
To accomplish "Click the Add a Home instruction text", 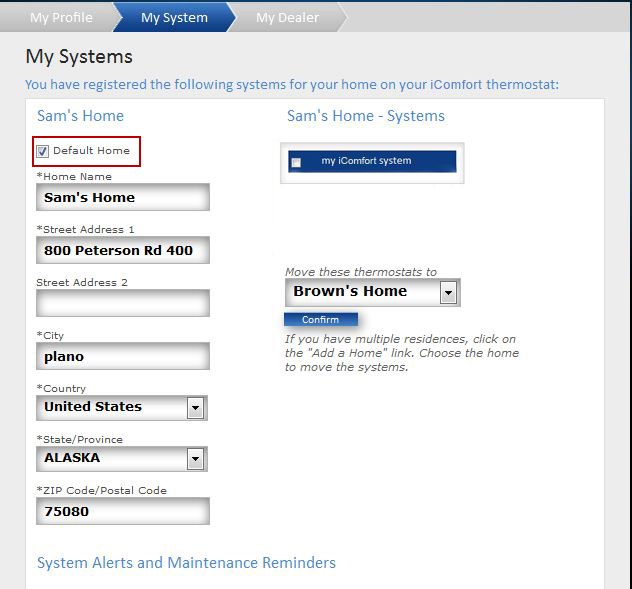I will pyautogui.click(x=401, y=353).
